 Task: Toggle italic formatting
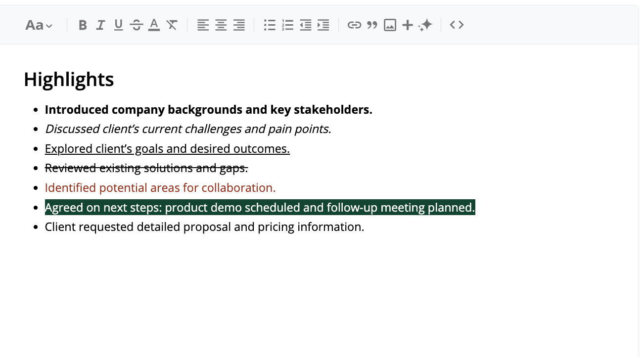tap(100, 25)
